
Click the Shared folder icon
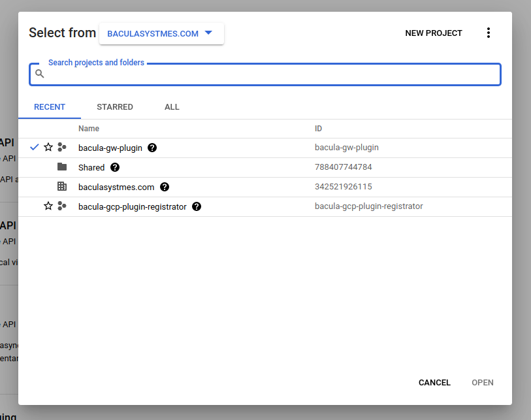62,167
